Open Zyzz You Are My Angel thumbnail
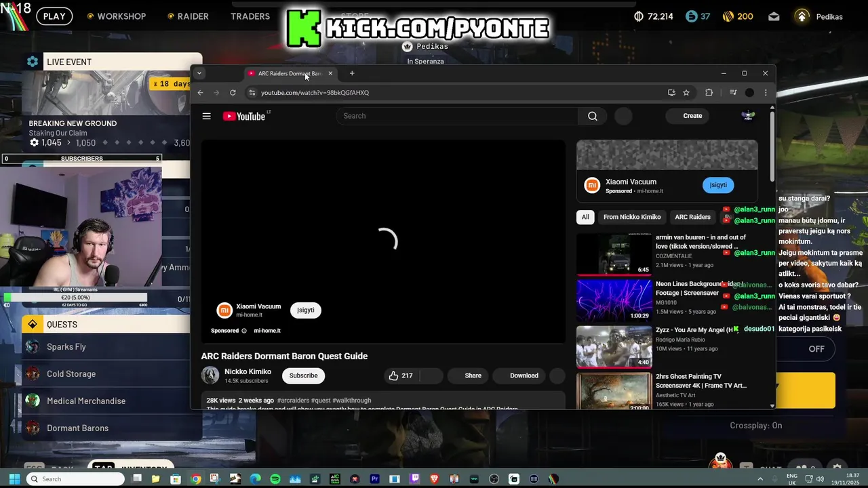This screenshot has width=868, height=488. coord(614,346)
